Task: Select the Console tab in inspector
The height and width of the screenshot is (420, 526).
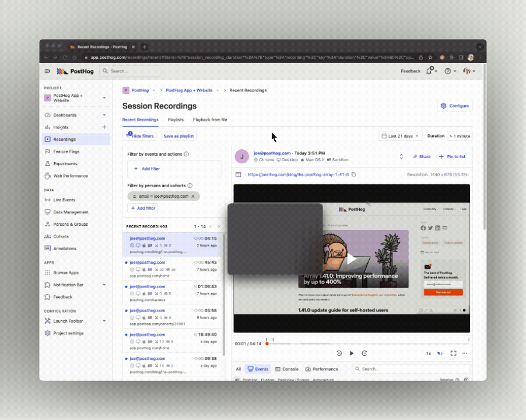Action: [287, 369]
